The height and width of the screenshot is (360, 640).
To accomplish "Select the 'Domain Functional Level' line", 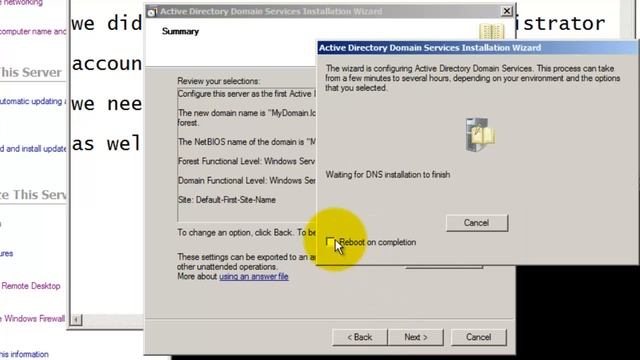I will tap(247, 180).
